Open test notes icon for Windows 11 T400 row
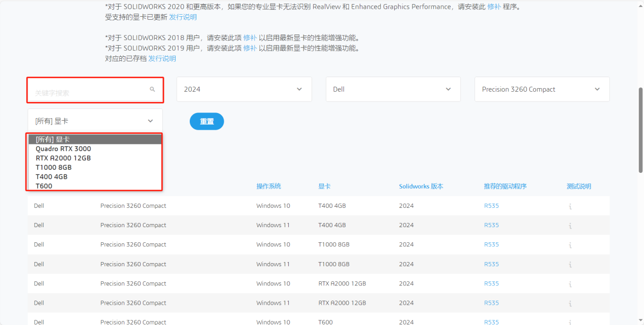Viewport: 644px width, 325px height. [x=569, y=225]
